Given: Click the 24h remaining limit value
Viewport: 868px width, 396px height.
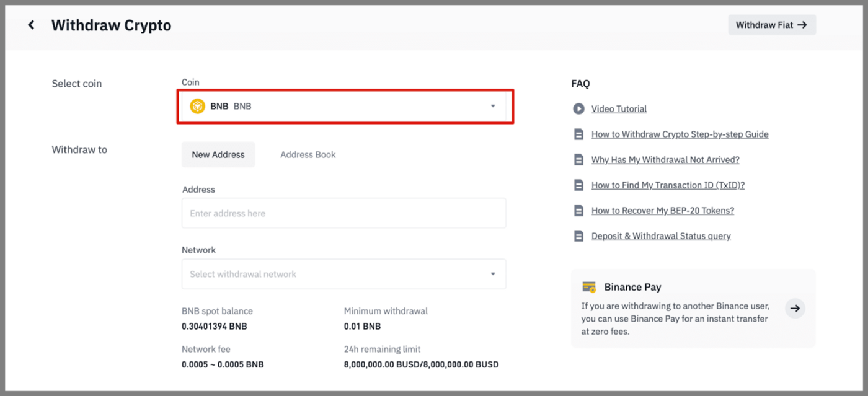Looking at the screenshot, I should tap(422, 364).
